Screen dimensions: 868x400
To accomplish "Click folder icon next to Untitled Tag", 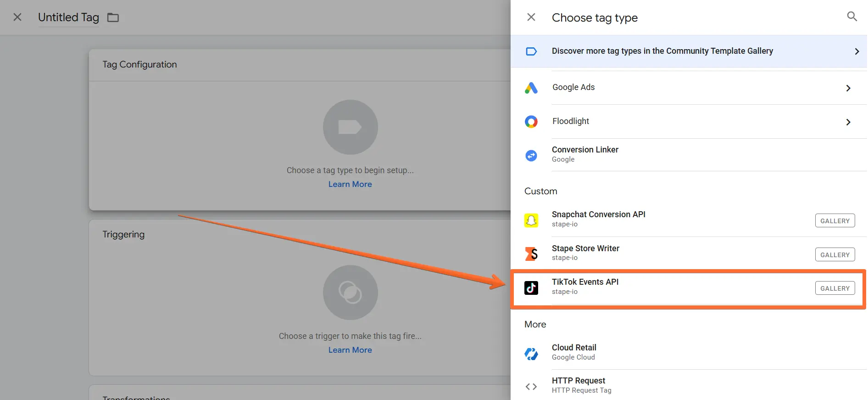I will click(113, 17).
